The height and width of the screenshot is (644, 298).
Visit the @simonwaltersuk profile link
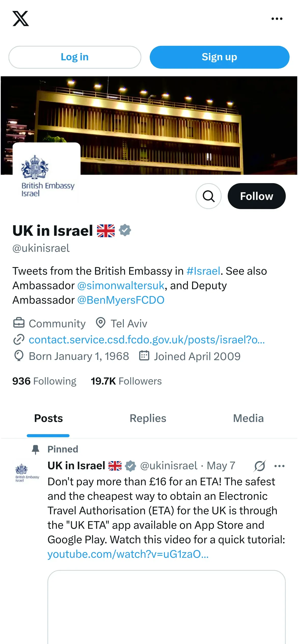(x=121, y=286)
